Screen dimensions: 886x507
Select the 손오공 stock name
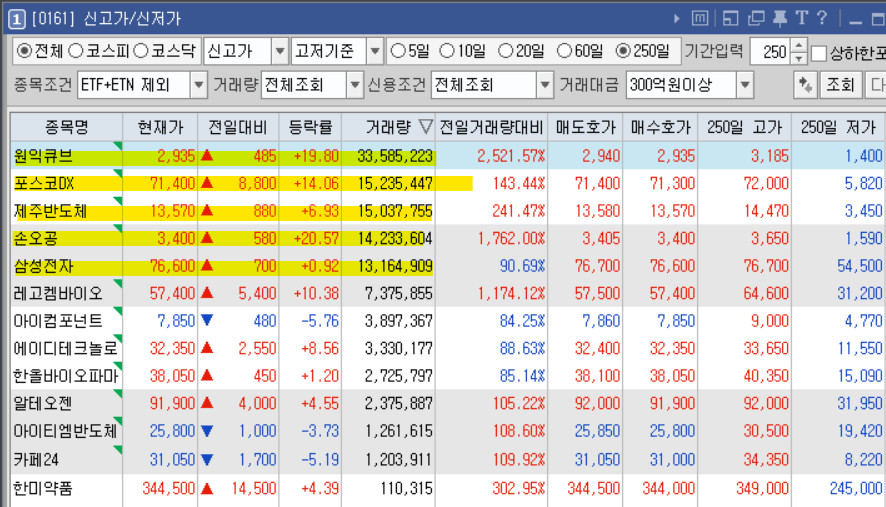(x=36, y=238)
